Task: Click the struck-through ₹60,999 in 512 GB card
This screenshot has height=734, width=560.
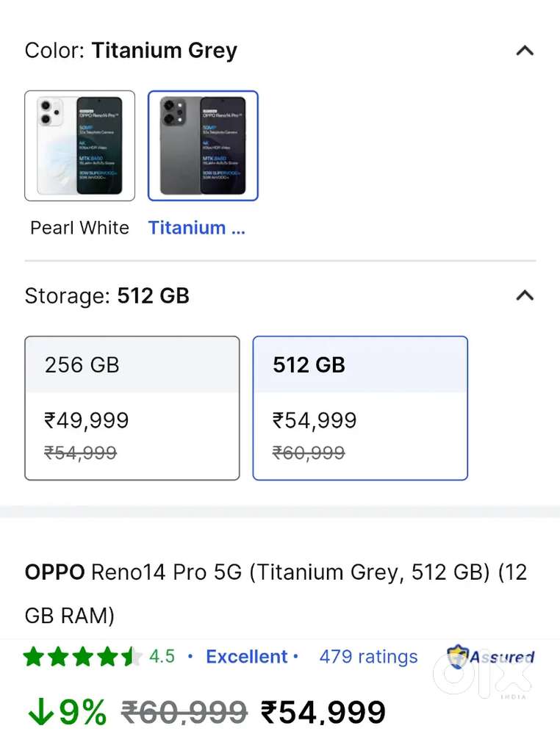Action: click(x=309, y=453)
